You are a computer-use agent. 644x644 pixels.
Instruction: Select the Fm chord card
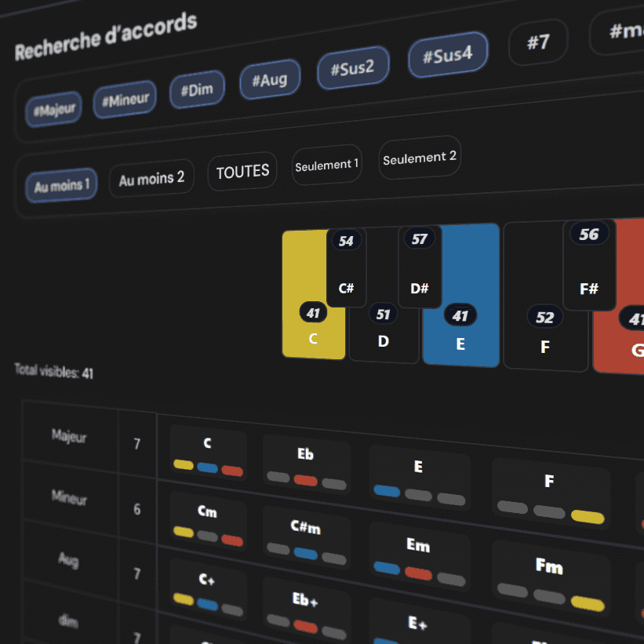[549, 577]
